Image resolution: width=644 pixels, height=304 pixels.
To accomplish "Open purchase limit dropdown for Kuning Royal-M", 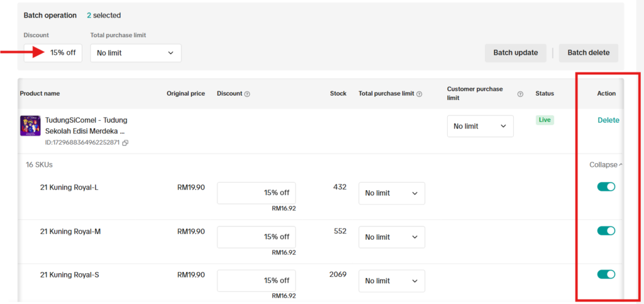I will (392, 237).
